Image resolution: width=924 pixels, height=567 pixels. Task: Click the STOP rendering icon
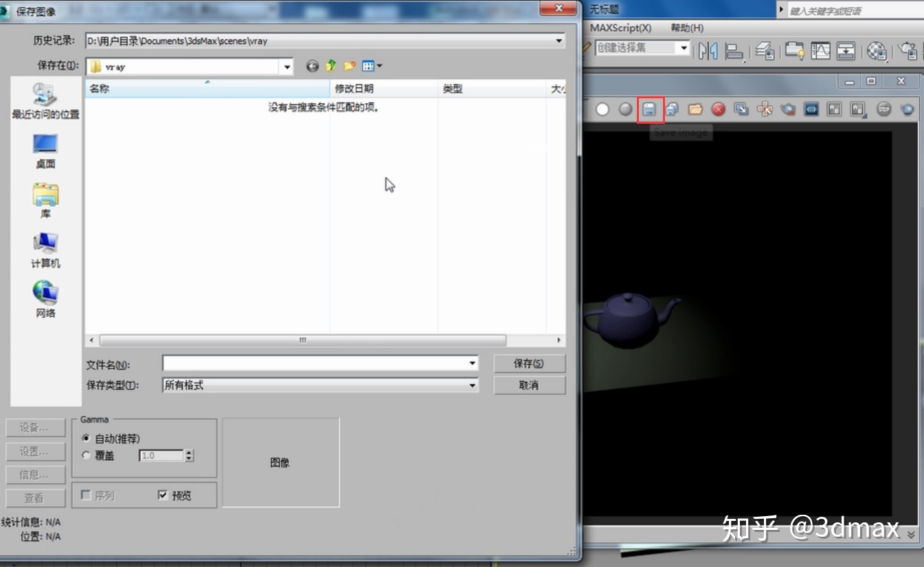click(884, 109)
